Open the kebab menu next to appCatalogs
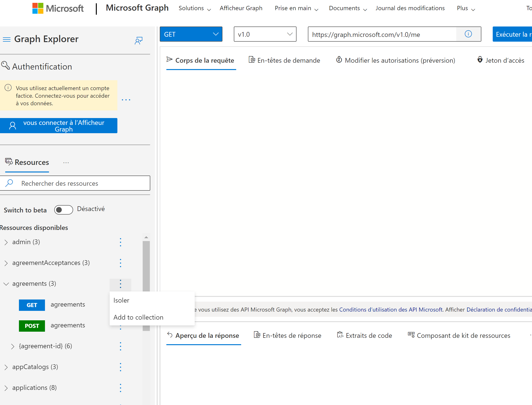Screen dimensions: 532x405 coord(120,367)
